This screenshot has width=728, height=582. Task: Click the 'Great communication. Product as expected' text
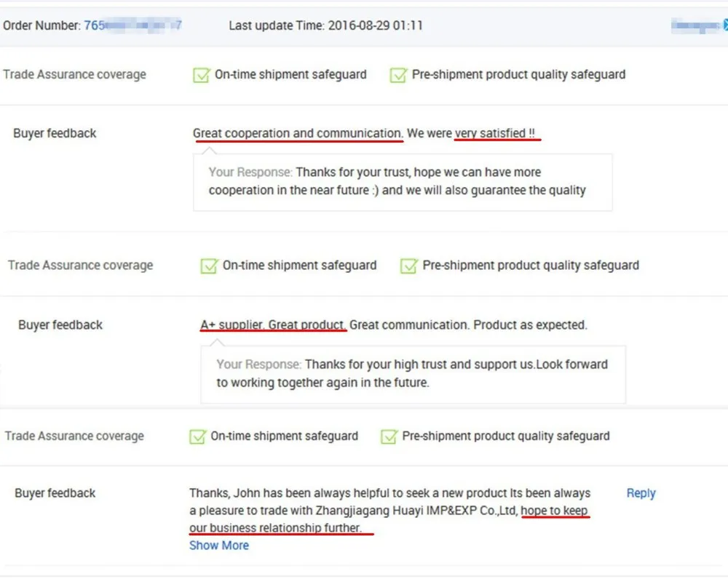468,325
